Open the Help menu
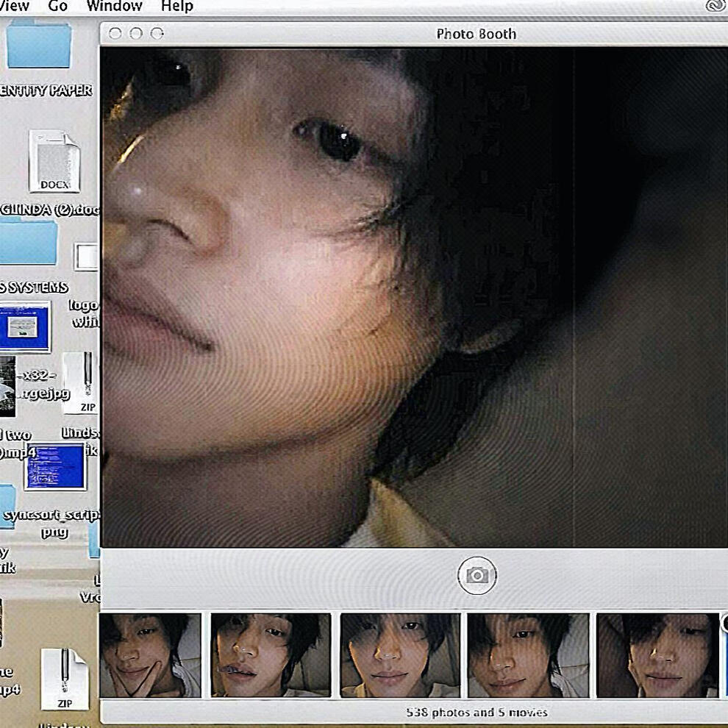The width and height of the screenshot is (728, 728). pos(176,7)
